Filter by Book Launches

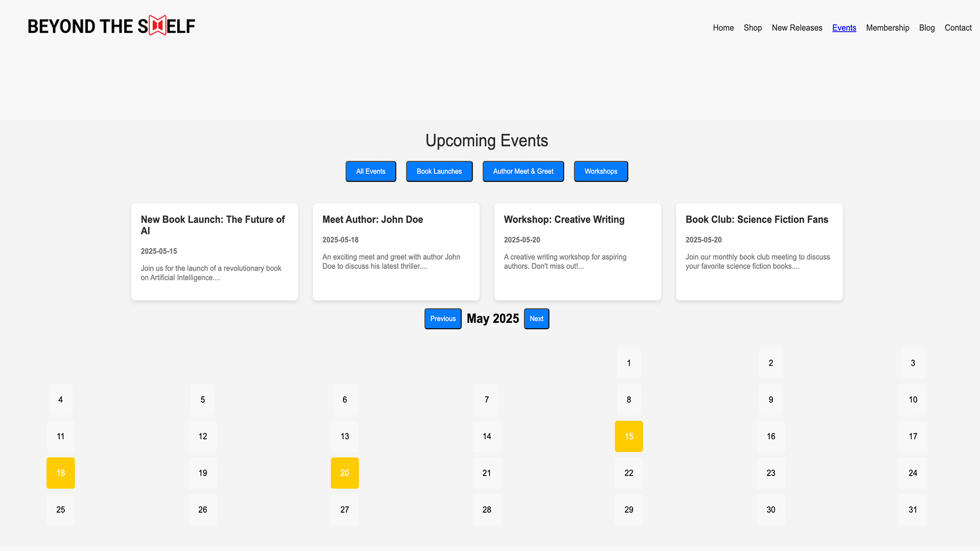pos(439,171)
